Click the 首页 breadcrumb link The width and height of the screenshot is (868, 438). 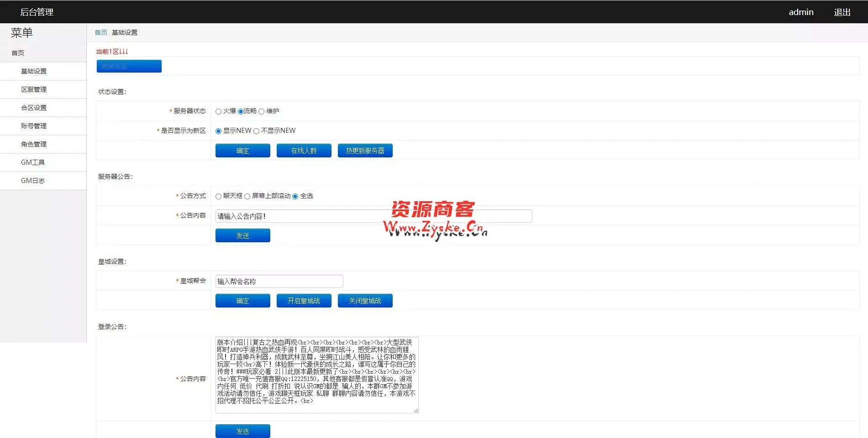[x=101, y=32]
